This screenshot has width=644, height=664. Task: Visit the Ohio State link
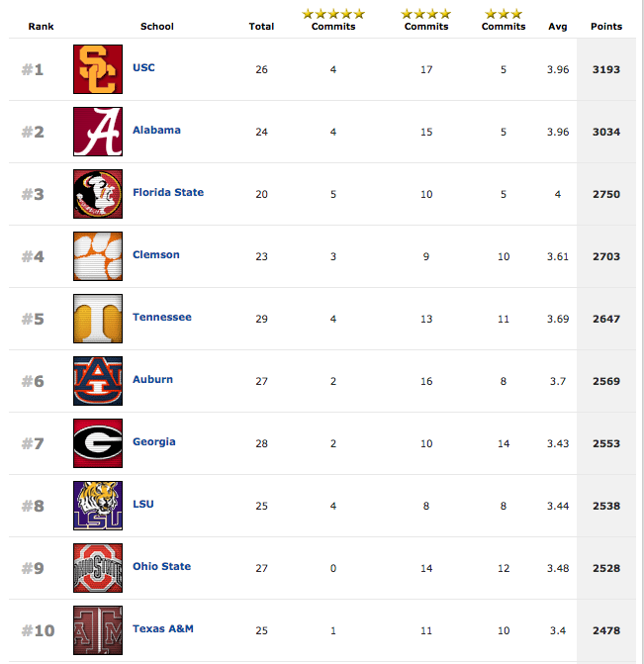pos(161,567)
